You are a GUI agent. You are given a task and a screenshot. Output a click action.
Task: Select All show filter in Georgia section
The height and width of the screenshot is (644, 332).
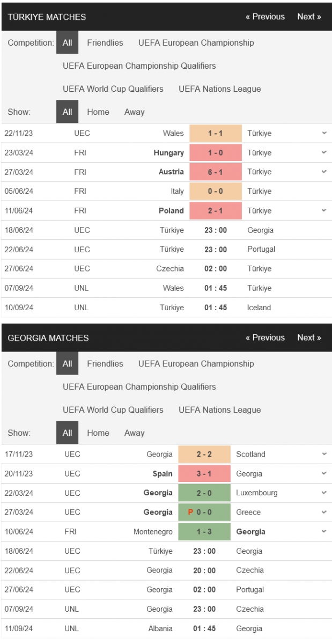(67, 433)
